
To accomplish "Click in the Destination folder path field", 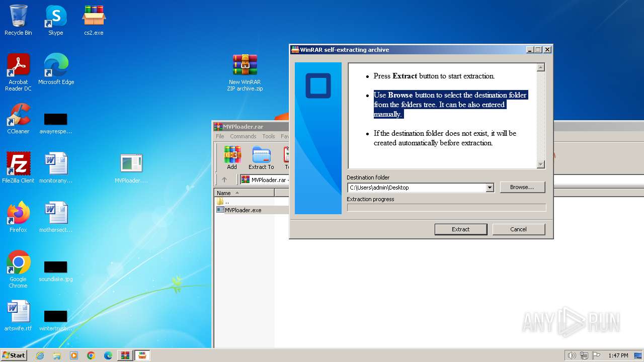I will [417, 188].
